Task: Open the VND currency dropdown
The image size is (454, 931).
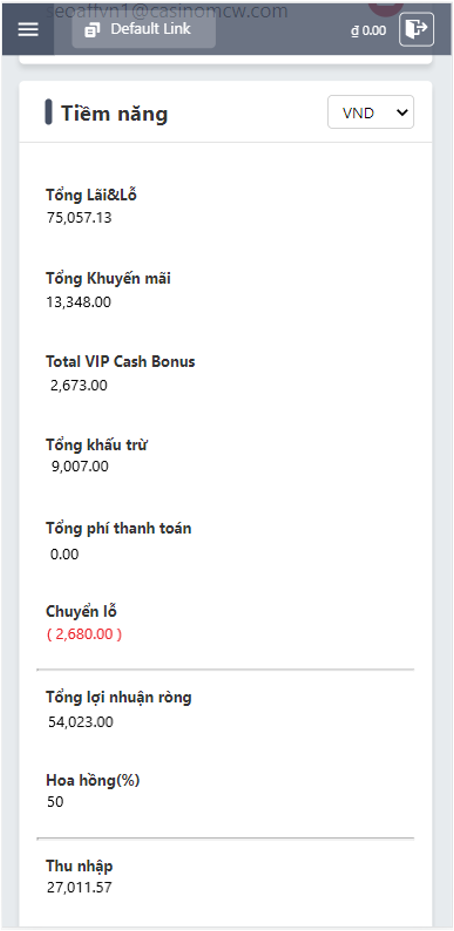Action: coord(371,112)
